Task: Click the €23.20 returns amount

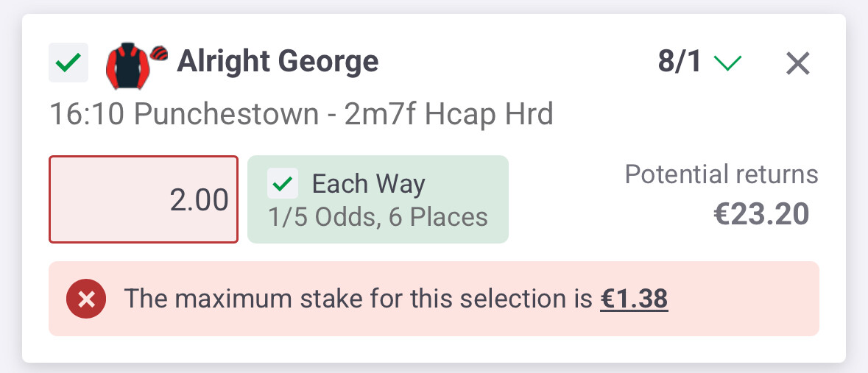Action: coord(761,214)
